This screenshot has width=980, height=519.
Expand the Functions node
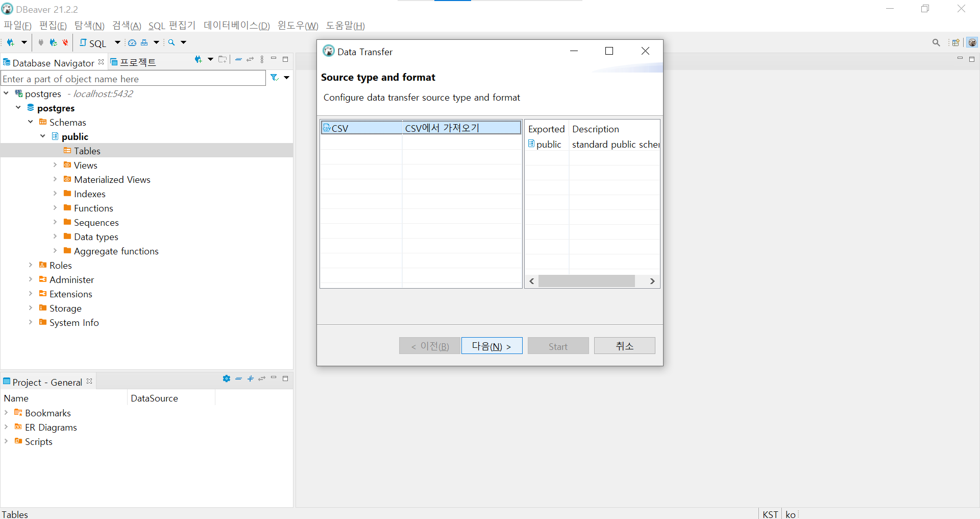55,208
